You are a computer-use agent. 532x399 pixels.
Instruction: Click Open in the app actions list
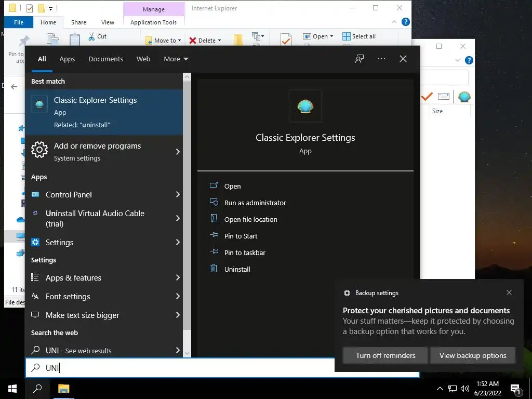pos(232,186)
